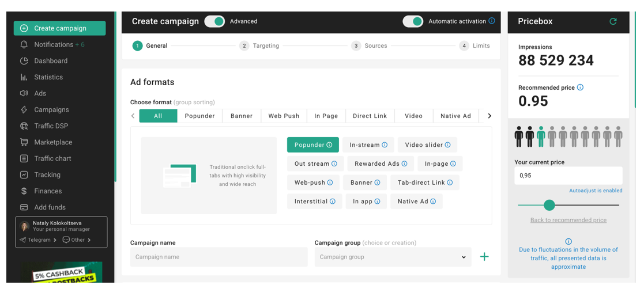Click the price slider handle
Screen dimensions: 644x289
pos(549,205)
